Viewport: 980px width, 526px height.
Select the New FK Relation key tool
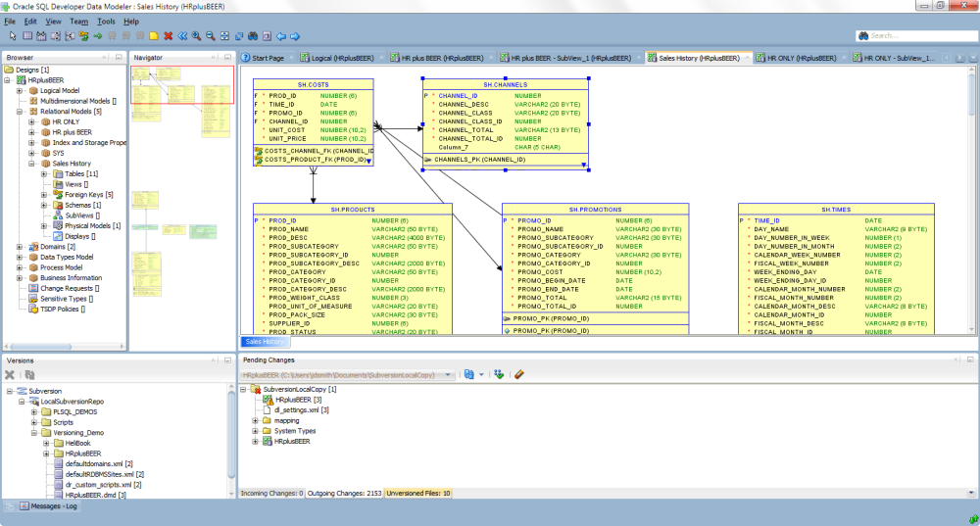click(x=83, y=36)
